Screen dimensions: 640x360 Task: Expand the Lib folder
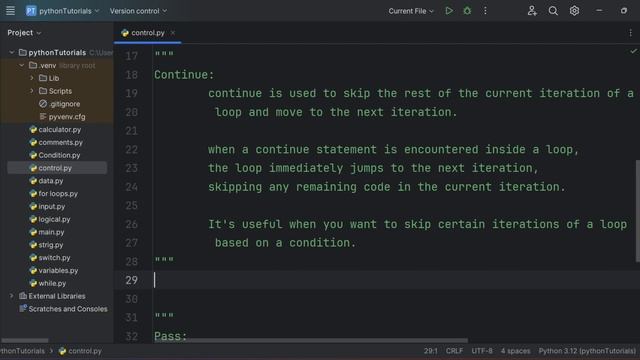point(32,78)
